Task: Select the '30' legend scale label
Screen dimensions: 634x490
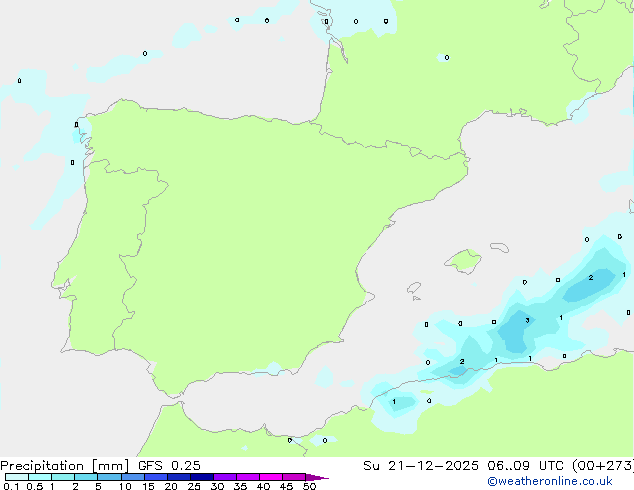Action: (x=218, y=486)
